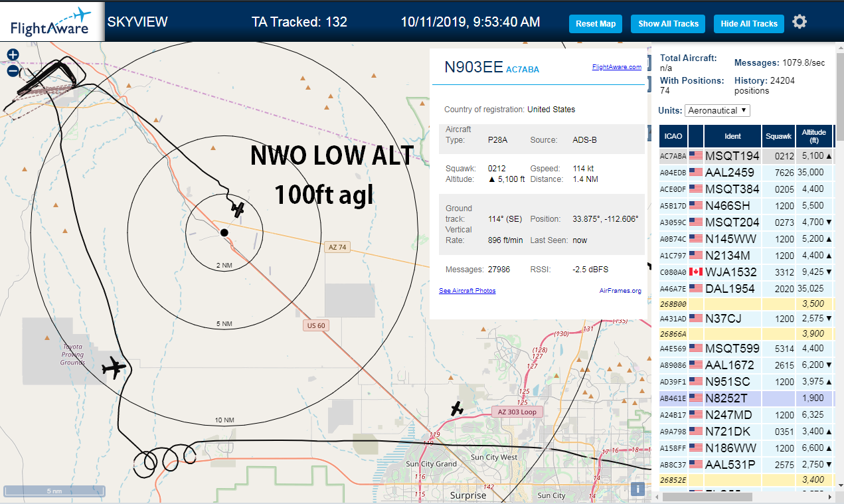
Task: Select the 26852E table row
Action: pyautogui.click(x=746, y=480)
